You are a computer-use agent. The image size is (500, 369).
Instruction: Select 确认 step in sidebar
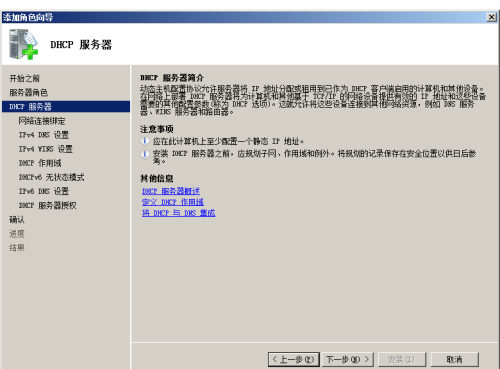pos(17,219)
